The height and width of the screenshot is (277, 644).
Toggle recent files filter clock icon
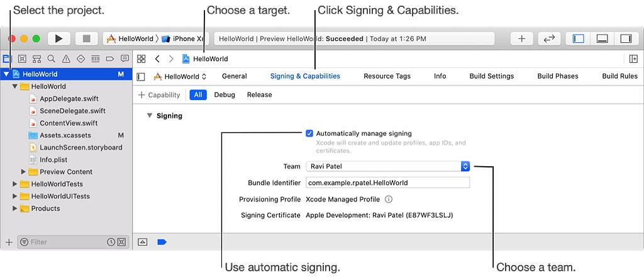pos(111,242)
